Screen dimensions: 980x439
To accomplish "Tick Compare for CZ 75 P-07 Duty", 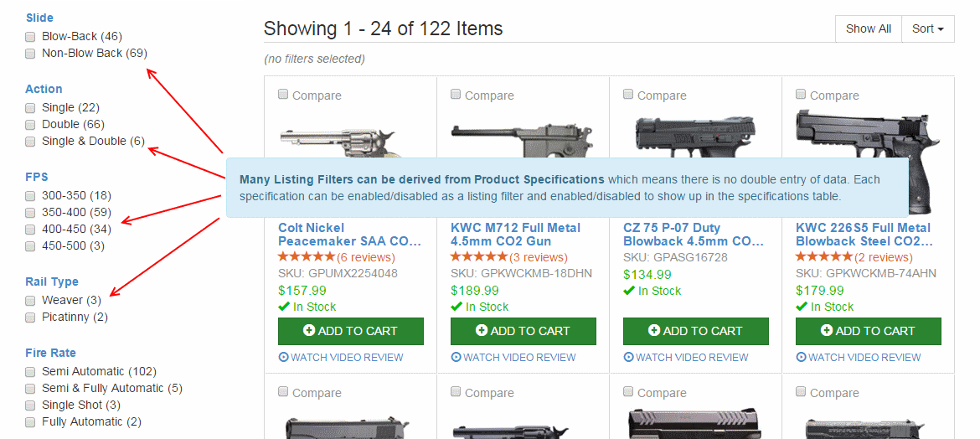I will [x=628, y=95].
